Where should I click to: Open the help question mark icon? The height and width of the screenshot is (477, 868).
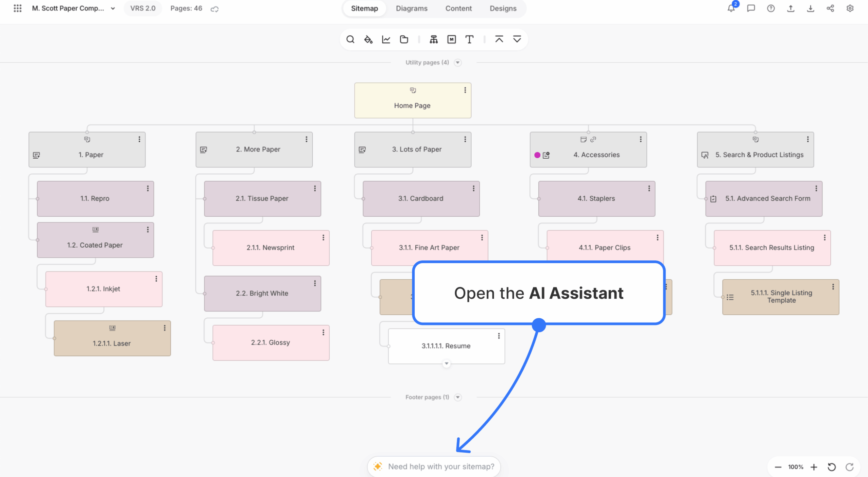771,8
